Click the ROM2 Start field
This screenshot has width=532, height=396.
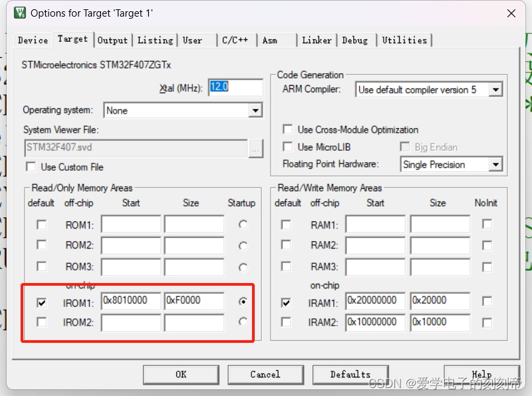coord(131,245)
